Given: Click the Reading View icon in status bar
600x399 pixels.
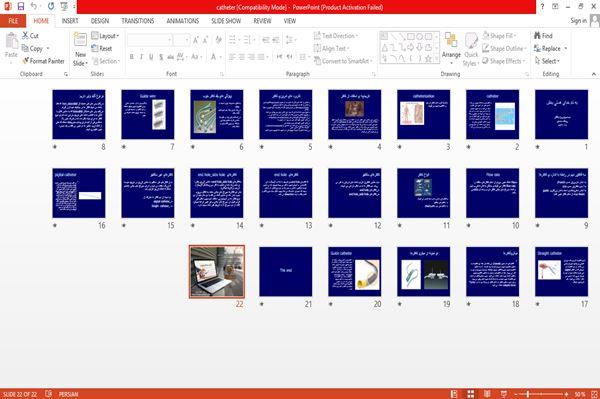Looking at the screenshot, I should pos(487,394).
